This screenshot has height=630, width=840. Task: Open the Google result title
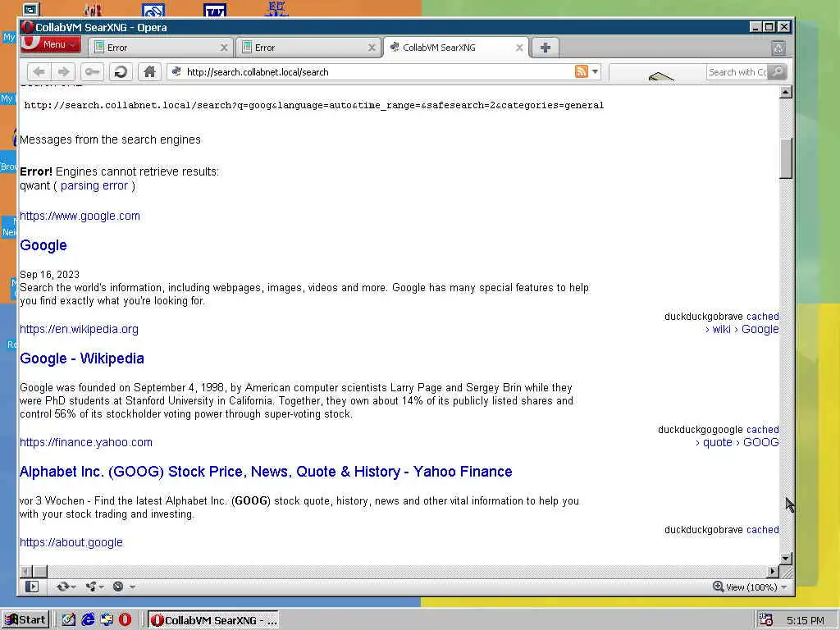coord(43,245)
